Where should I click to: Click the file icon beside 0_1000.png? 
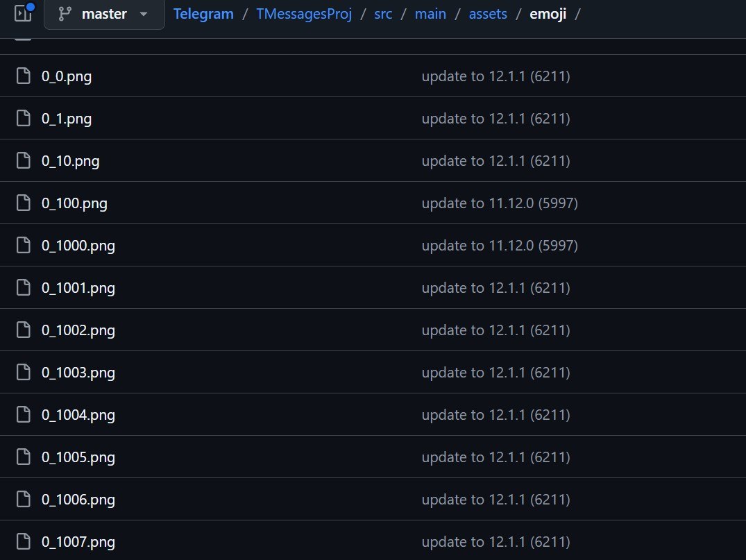coord(24,246)
